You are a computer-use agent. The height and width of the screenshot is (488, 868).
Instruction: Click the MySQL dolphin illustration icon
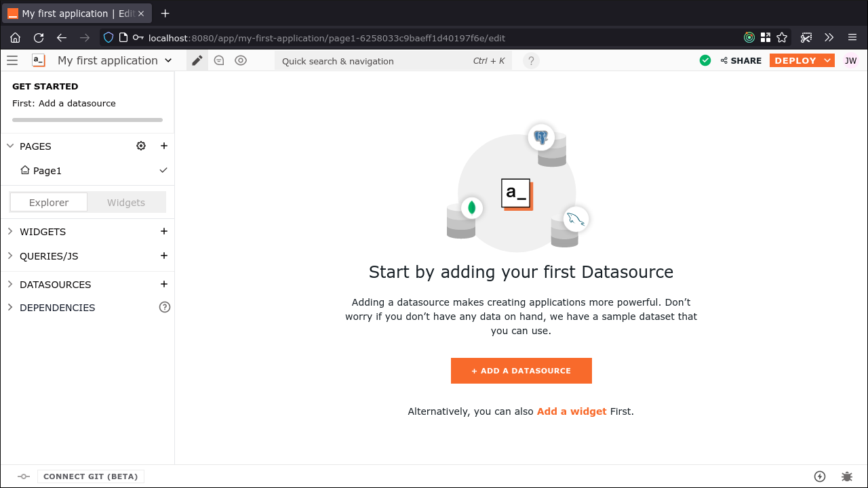(576, 219)
